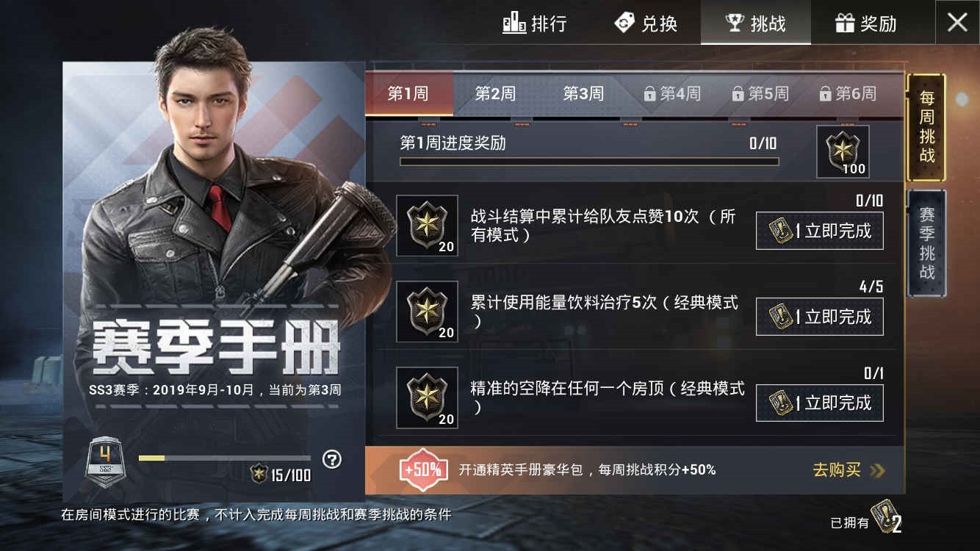980x551 pixels.
Task: Click the question mark help icon
Action: (333, 460)
